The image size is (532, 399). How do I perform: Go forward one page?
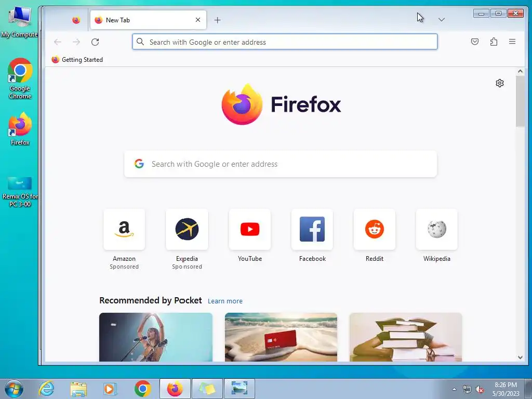pyautogui.click(x=76, y=42)
